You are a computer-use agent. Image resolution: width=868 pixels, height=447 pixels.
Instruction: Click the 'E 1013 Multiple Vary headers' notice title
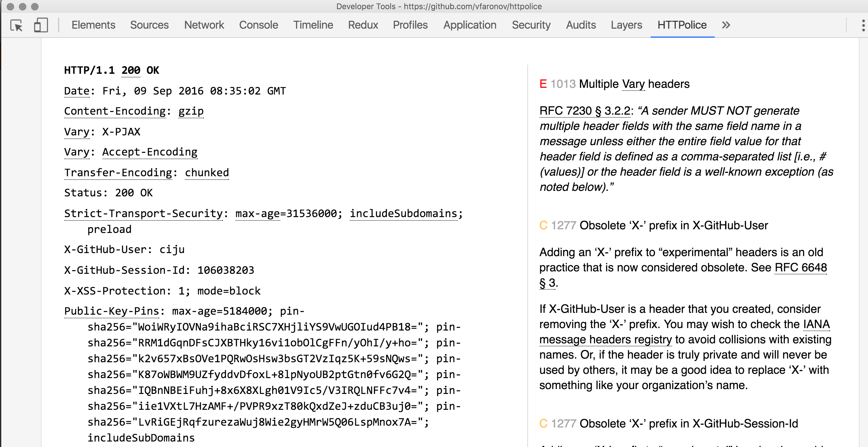click(x=614, y=84)
